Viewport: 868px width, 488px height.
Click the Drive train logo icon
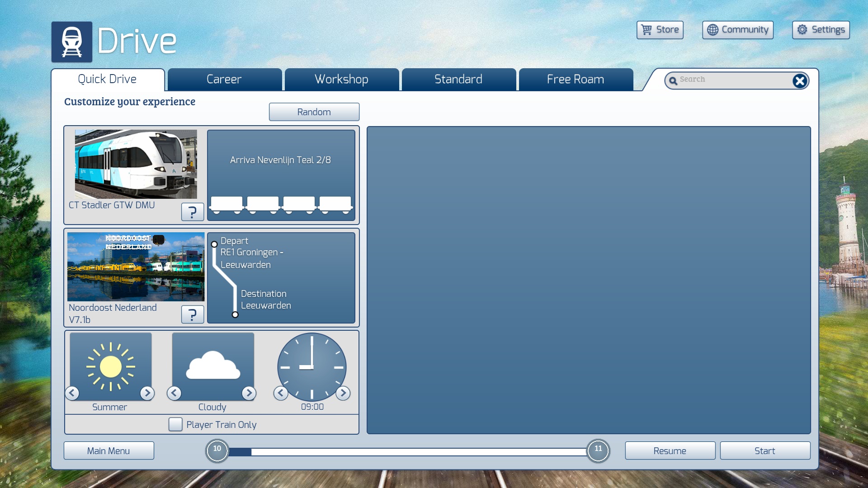(71, 42)
